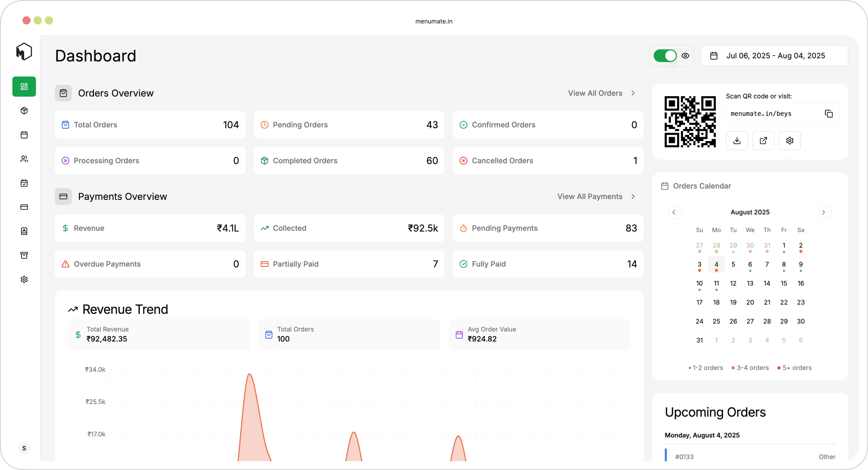Open the bookings calendar-check icon in the sidebar
Image resolution: width=868 pixels, height=470 pixels.
click(24, 183)
